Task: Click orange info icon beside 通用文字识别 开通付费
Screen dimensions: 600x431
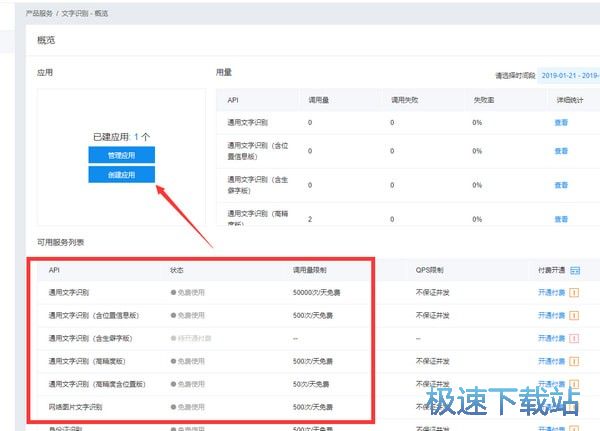Action: pyautogui.click(x=575, y=293)
